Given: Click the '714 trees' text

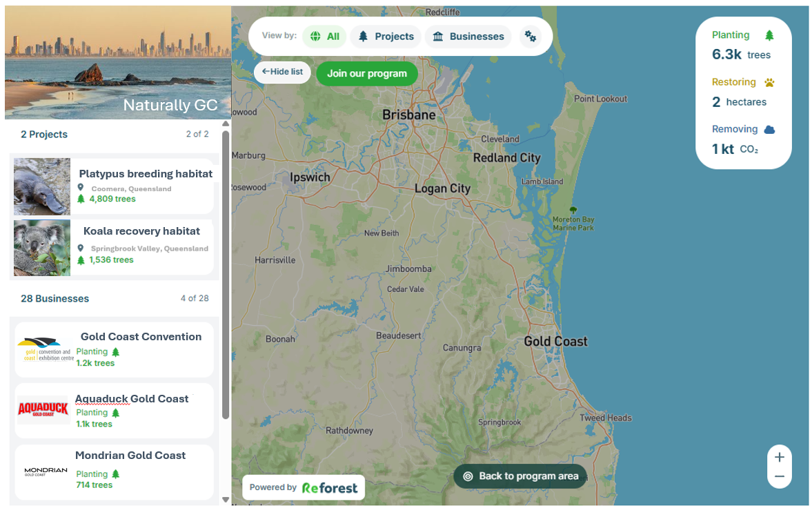Looking at the screenshot, I should 95,485.
